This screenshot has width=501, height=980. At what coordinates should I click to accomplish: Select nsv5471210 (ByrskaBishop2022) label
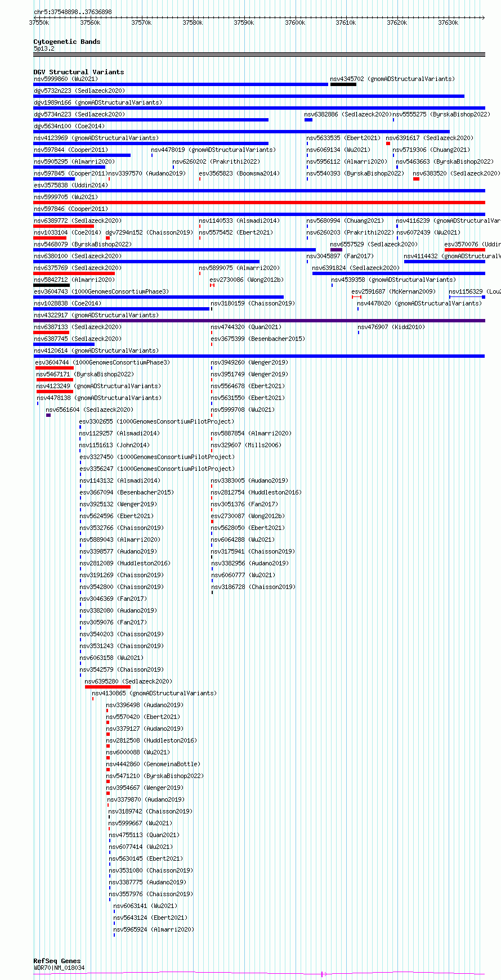point(155,776)
